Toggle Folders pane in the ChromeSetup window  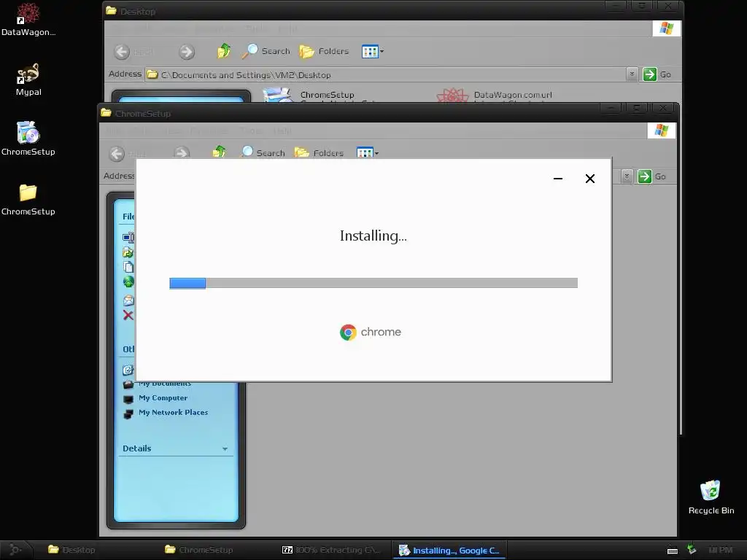tap(320, 152)
